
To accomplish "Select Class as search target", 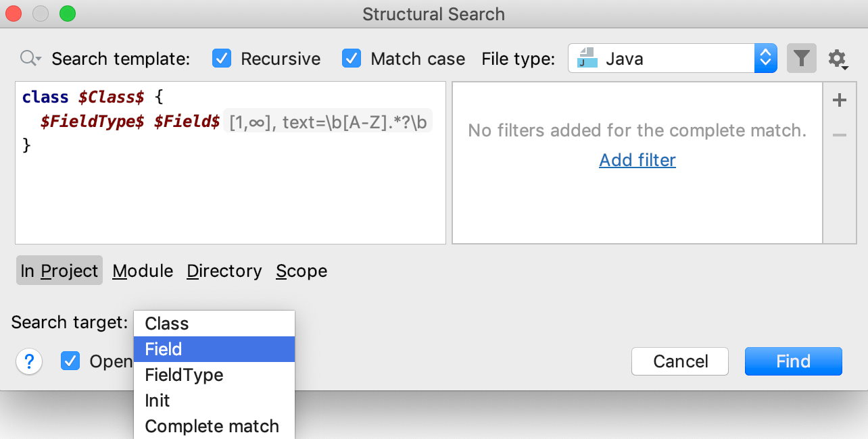I will click(x=214, y=324).
